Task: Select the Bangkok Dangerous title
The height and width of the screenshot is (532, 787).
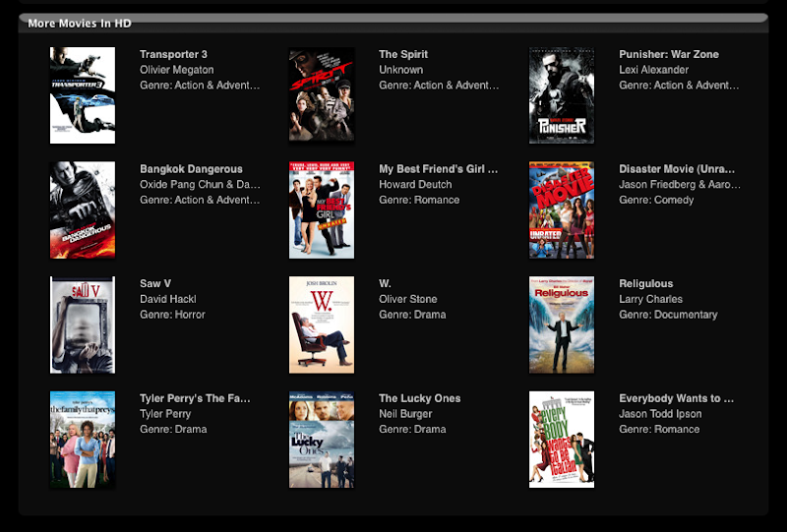Action: coord(191,169)
